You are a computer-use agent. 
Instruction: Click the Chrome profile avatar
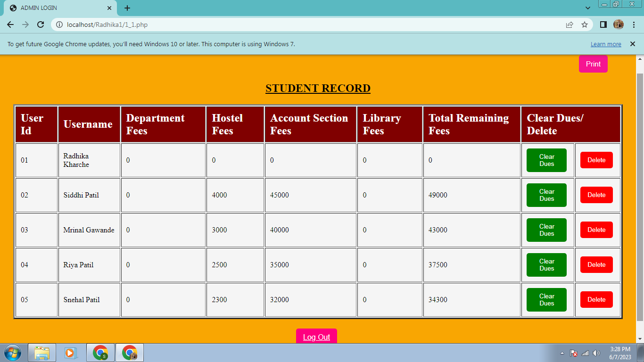pos(619,25)
